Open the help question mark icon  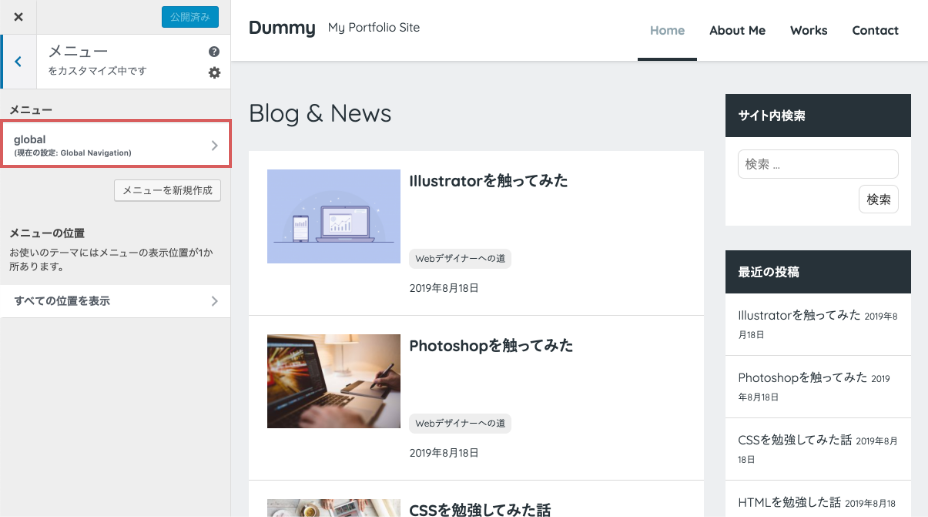[x=214, y=52]
